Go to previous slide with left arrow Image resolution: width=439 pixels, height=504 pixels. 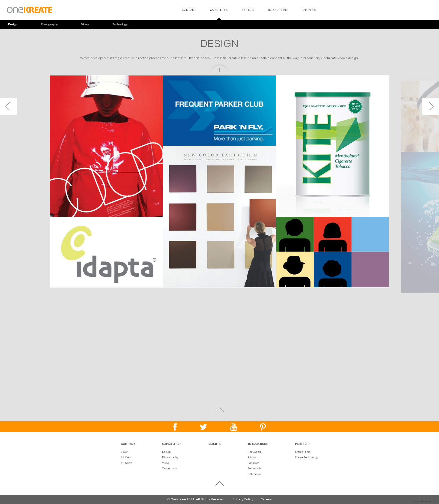pyautogui.click(x=8, y=106)
